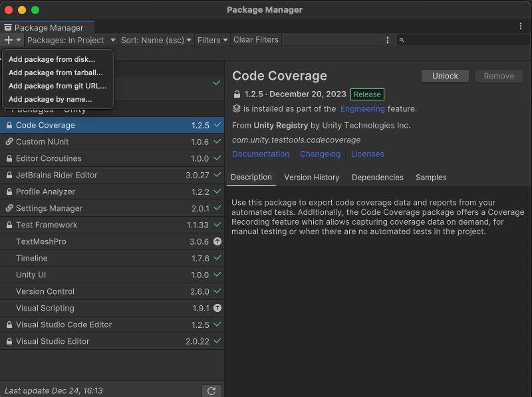
Task: Select Add package from disk option
Action: [x=51, y=59]
